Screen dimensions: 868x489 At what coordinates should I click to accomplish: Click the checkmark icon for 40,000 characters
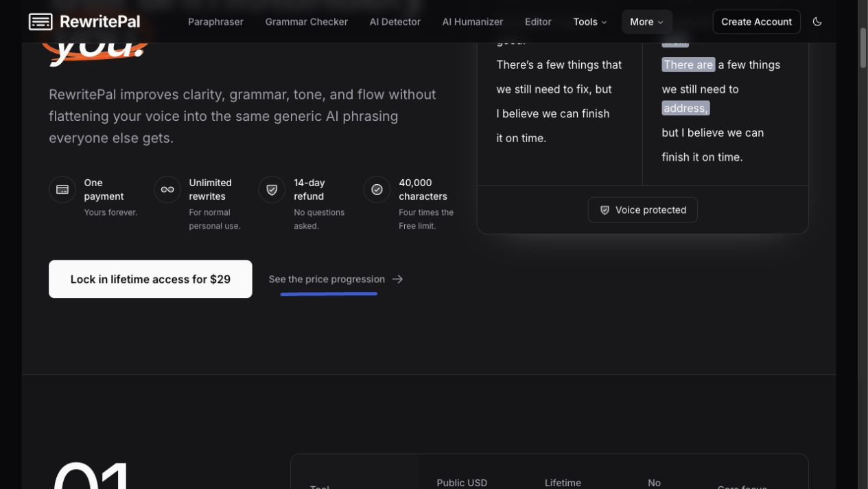click(377, 190)
